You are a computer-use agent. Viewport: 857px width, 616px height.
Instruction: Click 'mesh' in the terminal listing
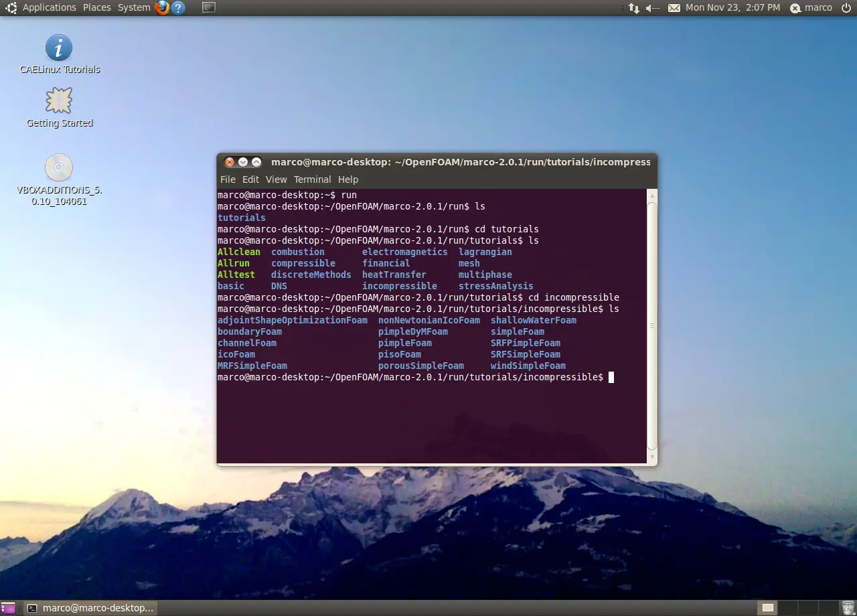point(469,264)
